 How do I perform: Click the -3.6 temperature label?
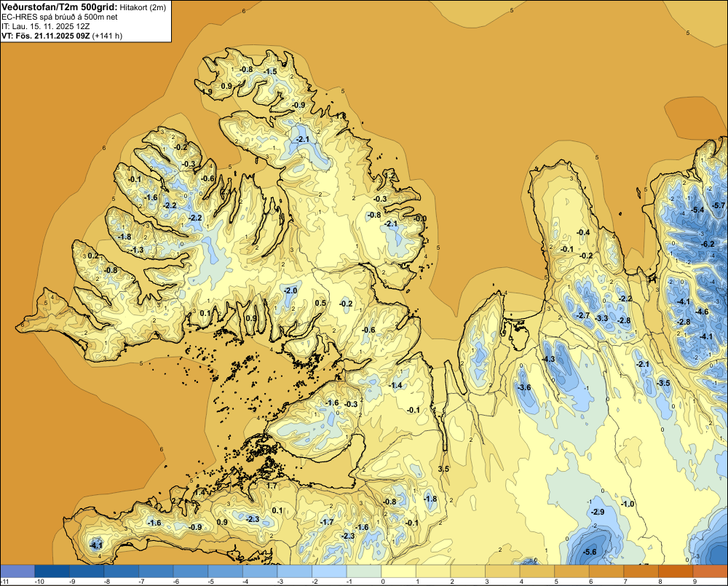[524, 388]
